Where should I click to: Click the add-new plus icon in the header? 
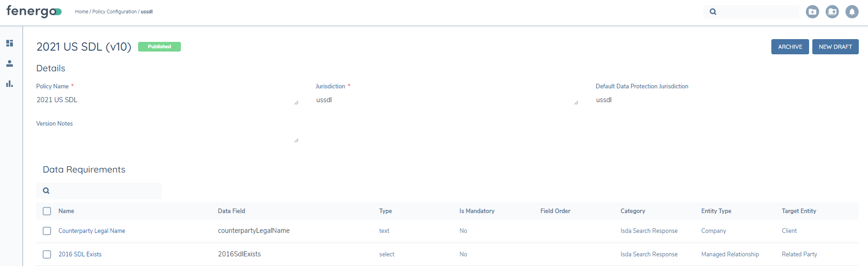(x=812, y=12)
